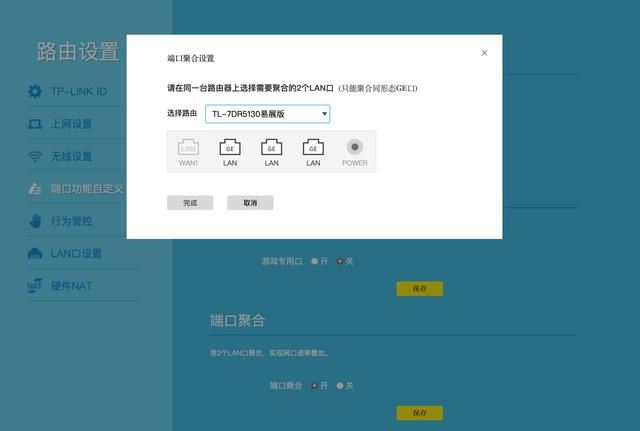Viewport: 640px width, 431px height.
Task: Click the wireless settings Wi-Fi icon
Action: click(x=35, y=156)
